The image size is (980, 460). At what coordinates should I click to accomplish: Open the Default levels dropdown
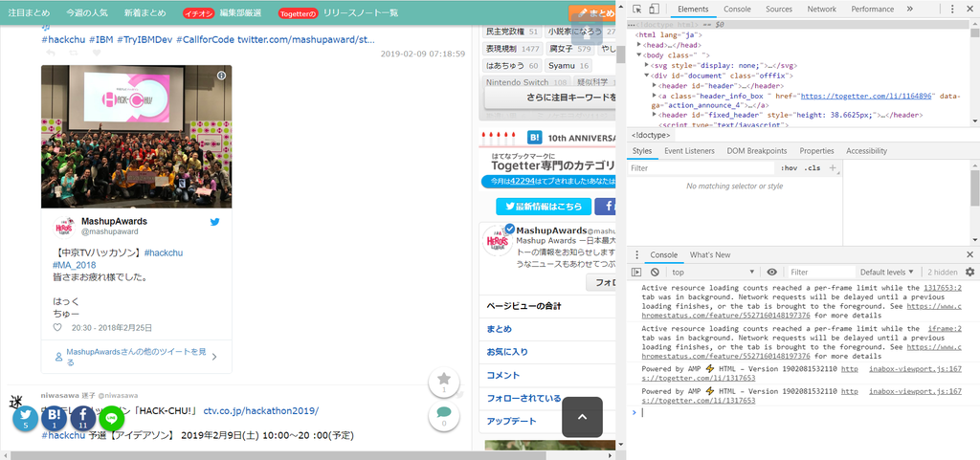(887, 273)
